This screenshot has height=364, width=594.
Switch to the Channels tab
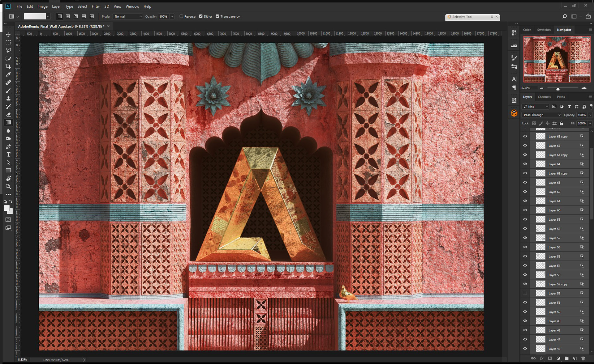(544, 97)
